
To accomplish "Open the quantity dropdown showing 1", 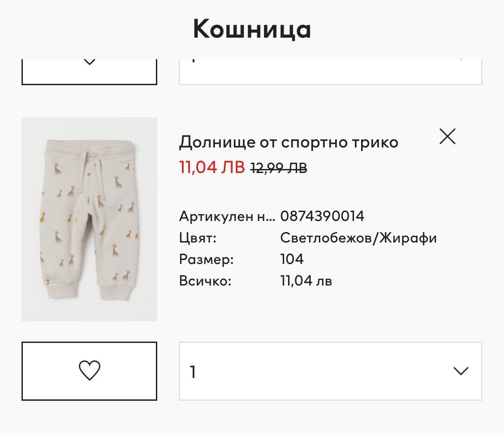I will pyautogui.click(x=330, y=371).
